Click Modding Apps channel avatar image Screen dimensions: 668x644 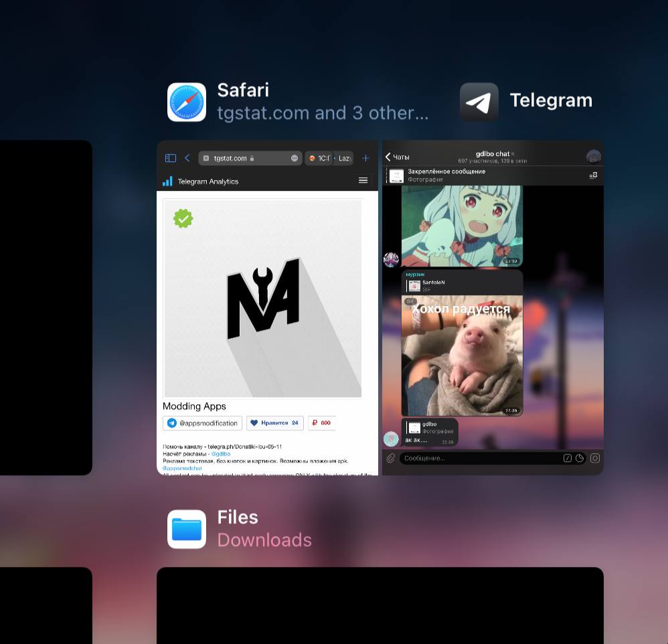click(x=263, y=299)
